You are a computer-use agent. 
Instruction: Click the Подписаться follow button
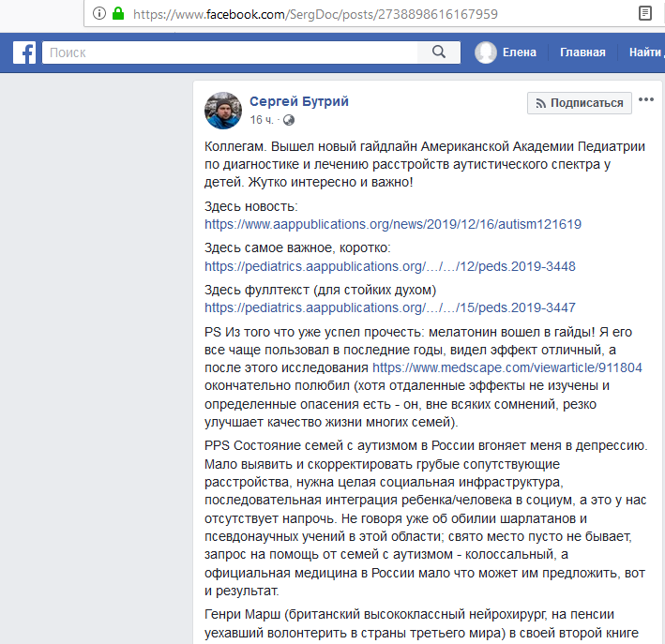pos(580,103)
